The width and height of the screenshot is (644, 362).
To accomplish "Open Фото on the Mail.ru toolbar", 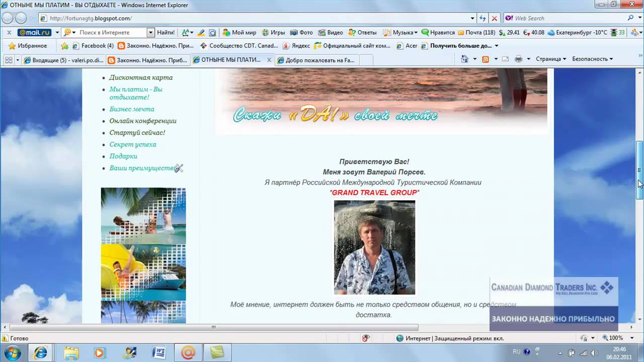I will [301, 32].
